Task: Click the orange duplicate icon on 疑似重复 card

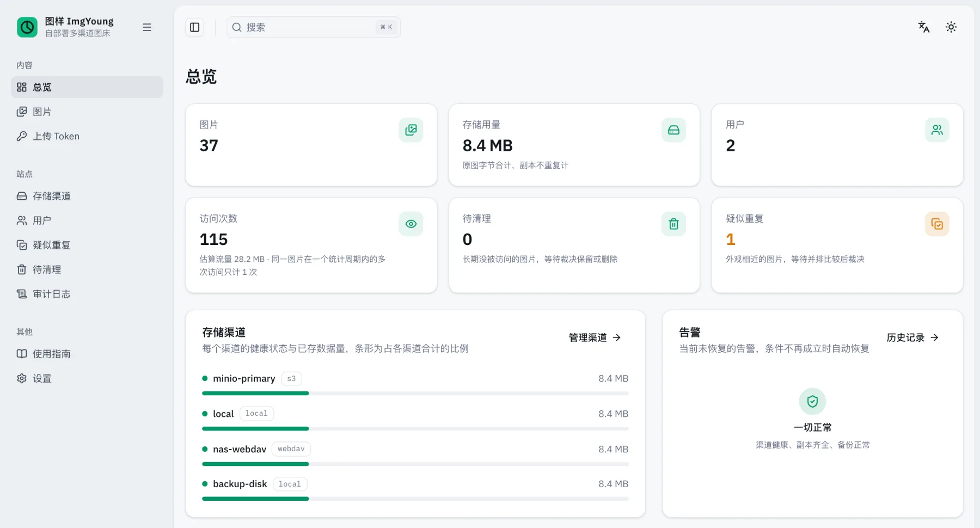Action: (x=937, y=224)
